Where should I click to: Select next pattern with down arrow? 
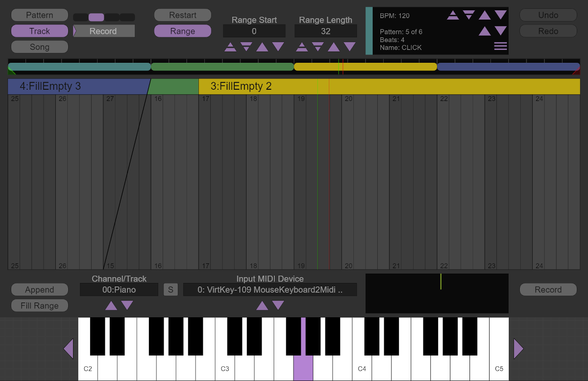[500, 31]
